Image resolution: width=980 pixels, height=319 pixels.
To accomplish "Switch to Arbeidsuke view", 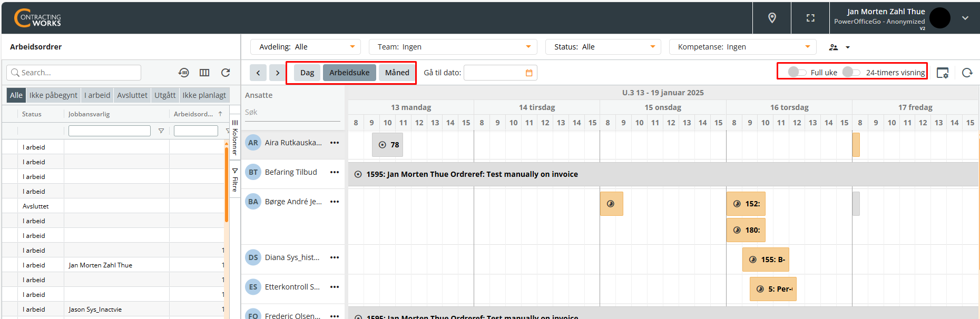I will pyautogui.click(x=350, y=73).
